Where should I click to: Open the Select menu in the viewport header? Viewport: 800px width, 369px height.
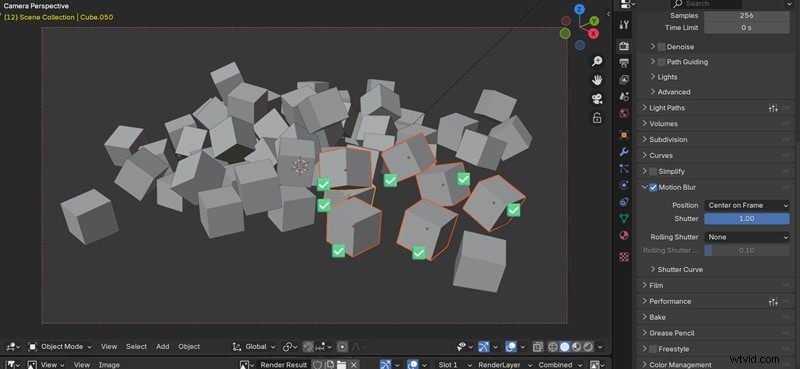point(136,347)
